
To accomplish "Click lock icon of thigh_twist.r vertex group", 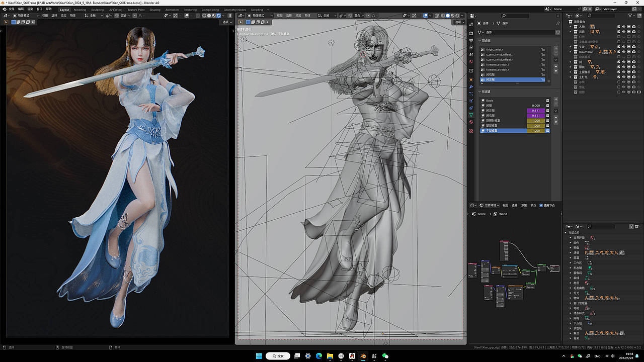I will [542, 49].
